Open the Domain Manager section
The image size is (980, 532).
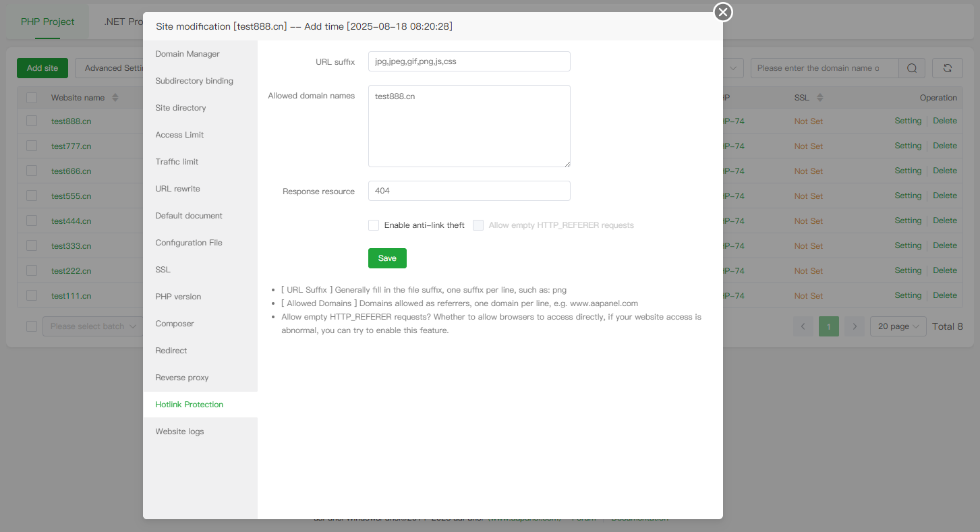188,54
